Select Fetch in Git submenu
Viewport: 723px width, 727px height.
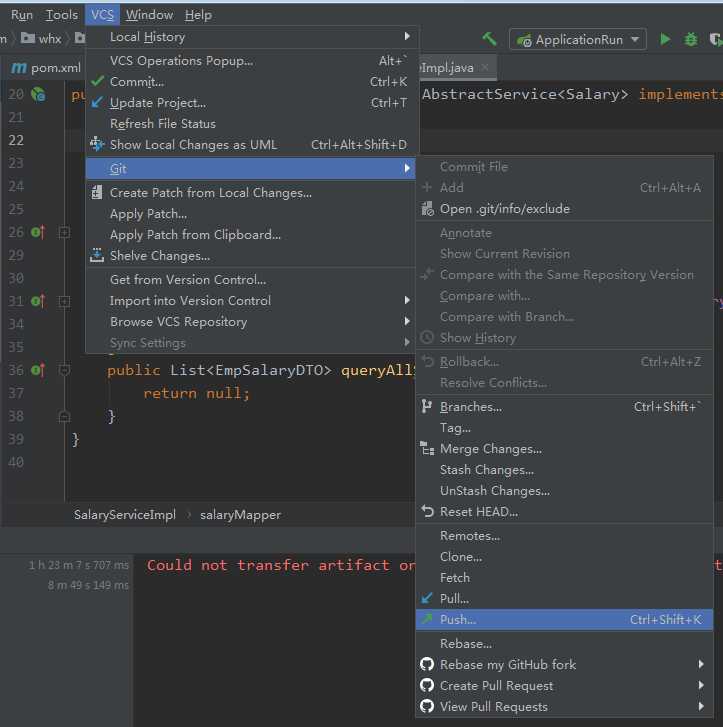click(x=564, y=578)
